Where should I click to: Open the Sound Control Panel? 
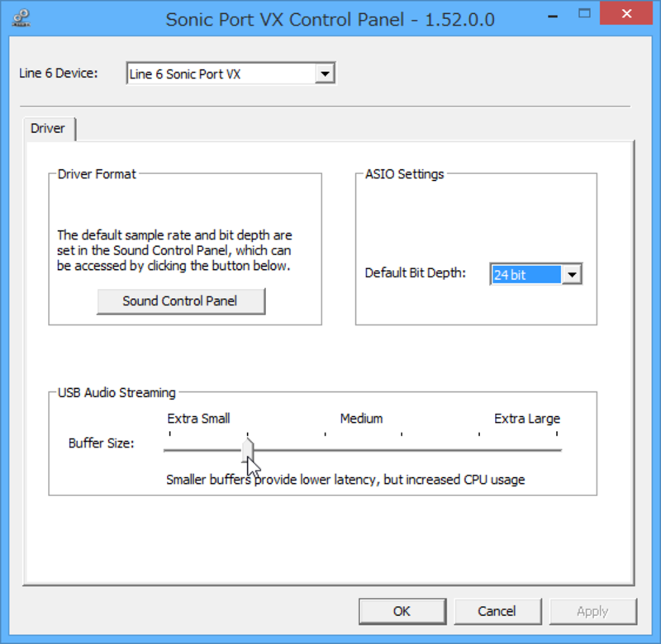click(x=181, y=301)
